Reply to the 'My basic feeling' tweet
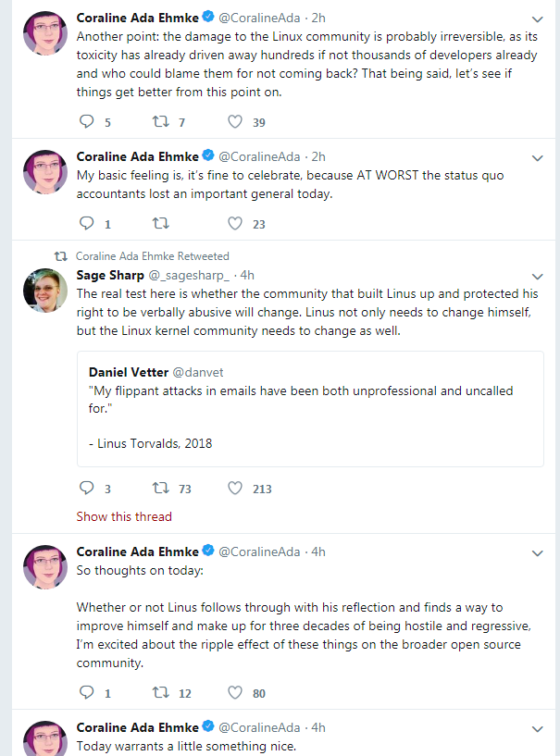The height and width of the screenshot is (756, 560). (88, 223)
